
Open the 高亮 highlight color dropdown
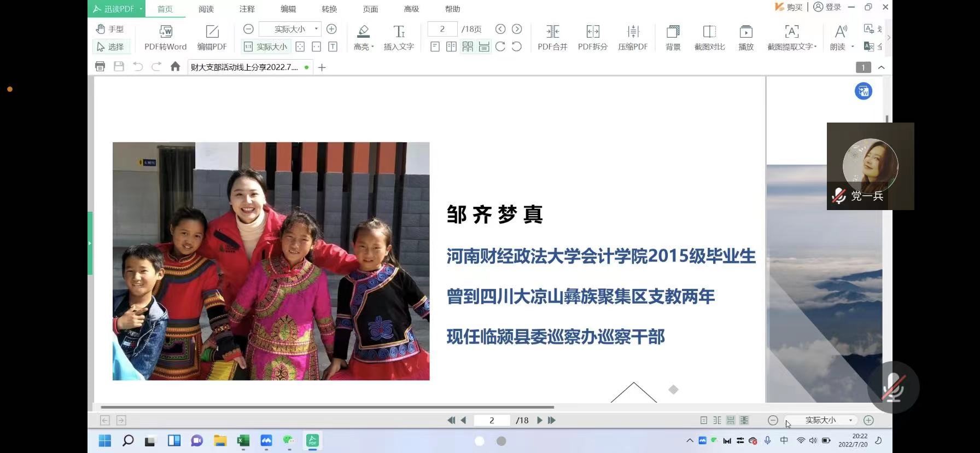(372, 47)
